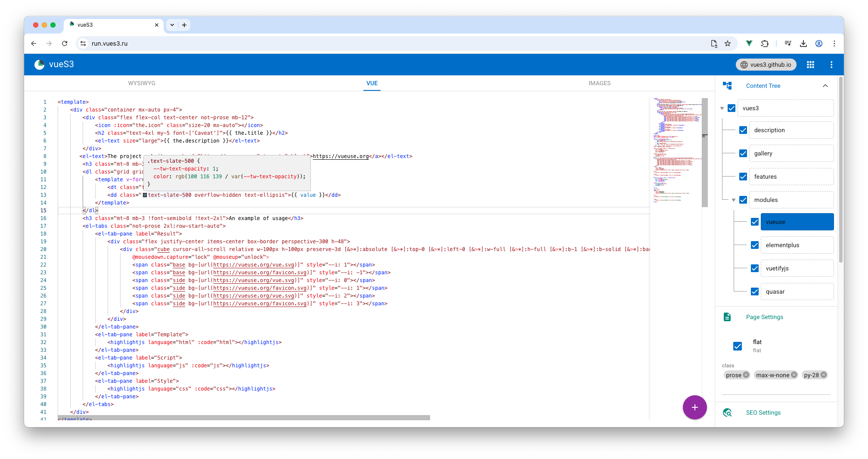Toggle the flat checkbox in Page Settings
Screen dimensions: 868x459
tap(738, 346)
